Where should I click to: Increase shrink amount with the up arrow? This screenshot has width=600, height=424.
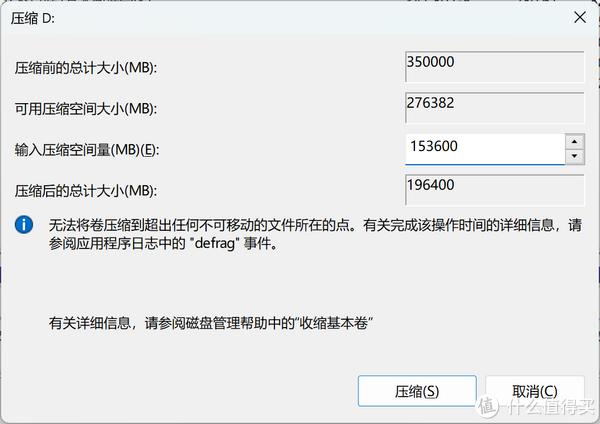click(x=574, y=142)
